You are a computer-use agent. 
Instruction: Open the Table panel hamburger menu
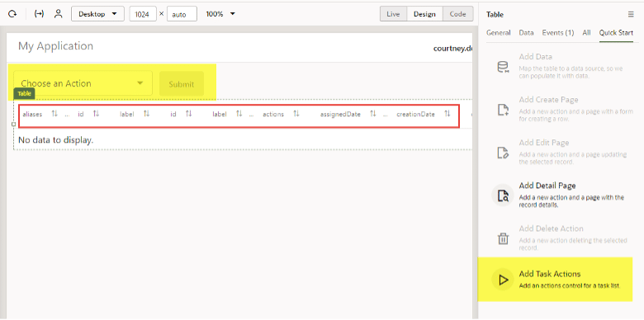631,14
